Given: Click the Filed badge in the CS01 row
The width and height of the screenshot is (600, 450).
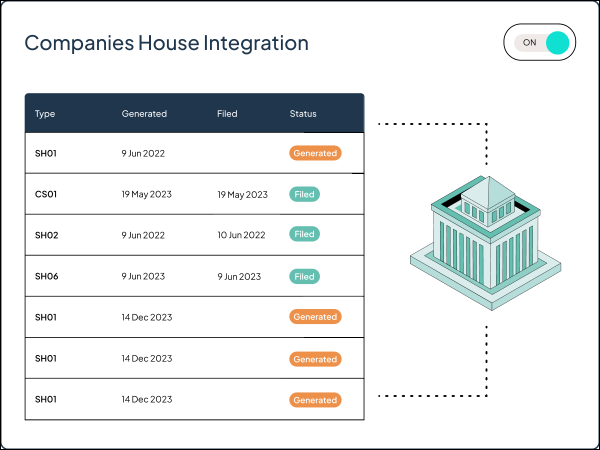Looking at the screenshot, I should 305,194.
